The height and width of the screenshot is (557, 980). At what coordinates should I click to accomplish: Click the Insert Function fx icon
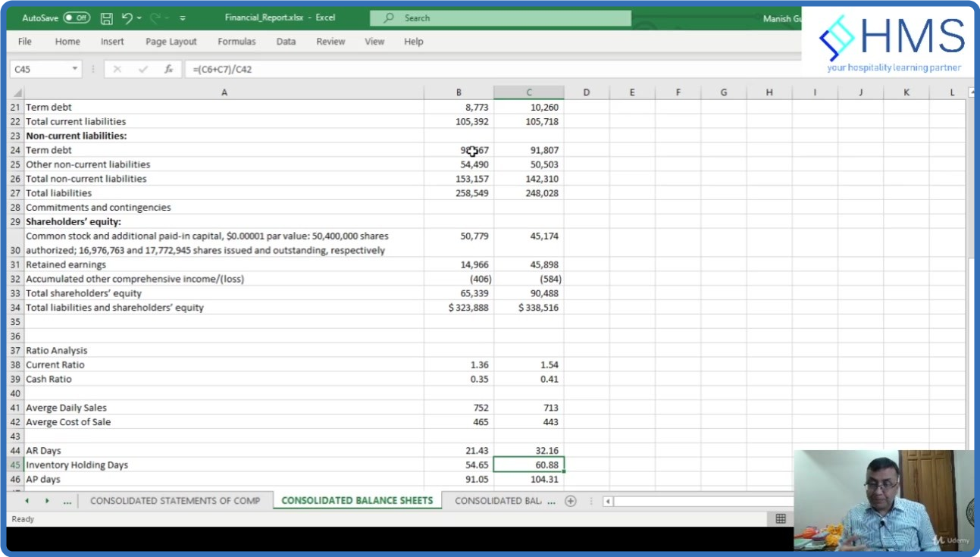[x=168, y=69]
